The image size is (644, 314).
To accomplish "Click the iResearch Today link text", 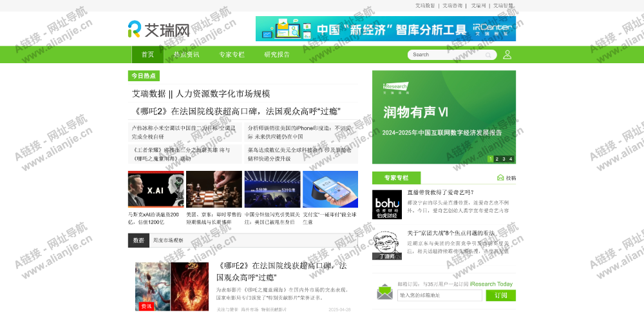I will [491, 284].
